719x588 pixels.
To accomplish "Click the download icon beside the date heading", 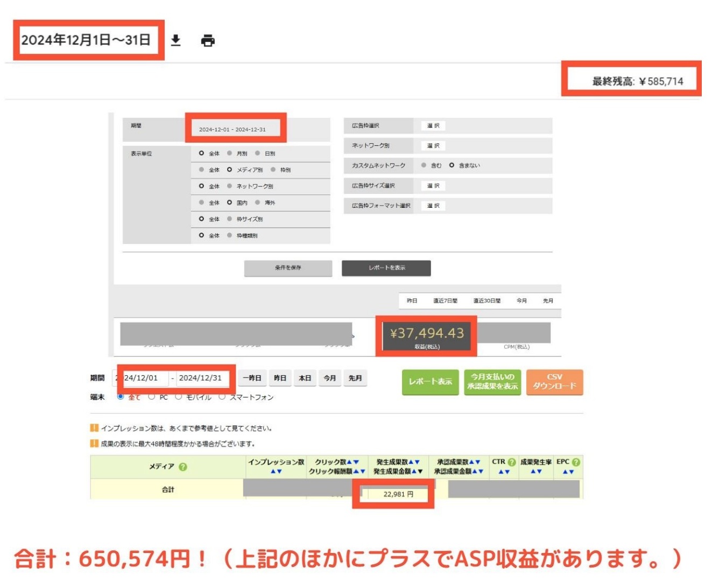I will click(175, 40).
